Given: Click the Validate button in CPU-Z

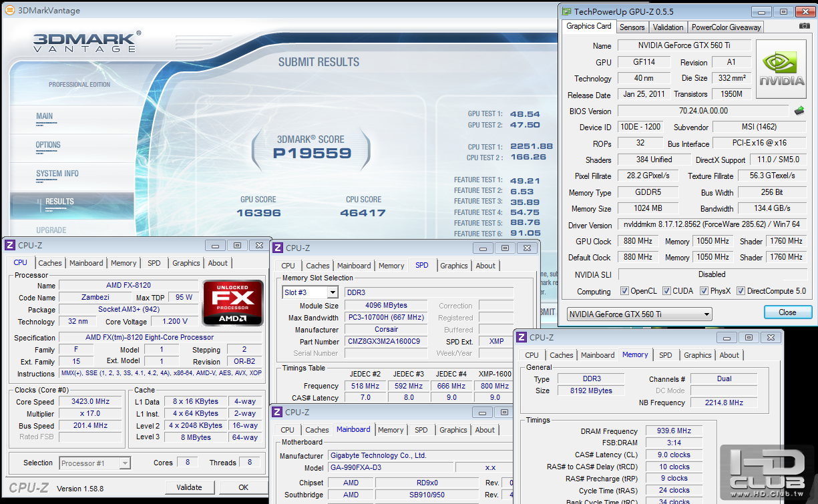Looking at the screenshot, I should click(189, 487).
